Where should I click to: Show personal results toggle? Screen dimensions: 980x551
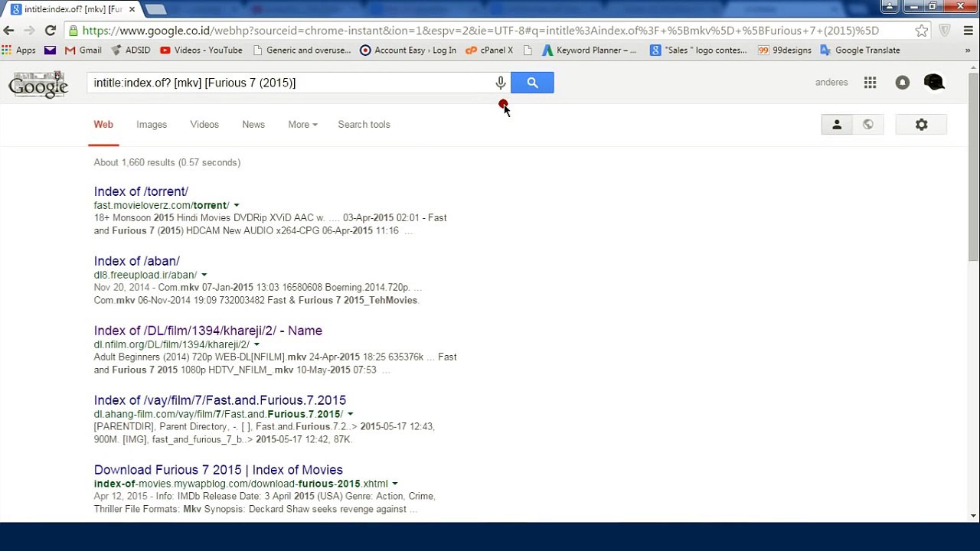coord(837,125)
